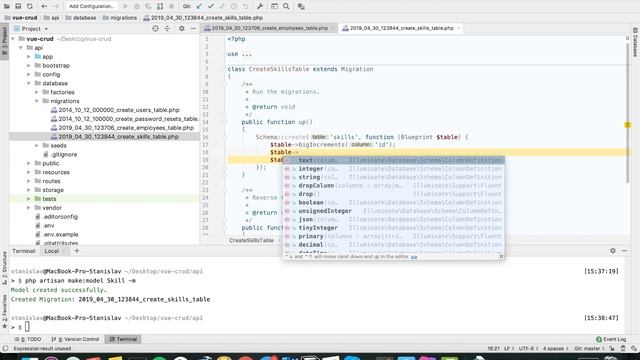Image resolution: width=640 pixels, height=360 pixels.
Task: Add a new terminal session with plus
Action: (76, 251)
